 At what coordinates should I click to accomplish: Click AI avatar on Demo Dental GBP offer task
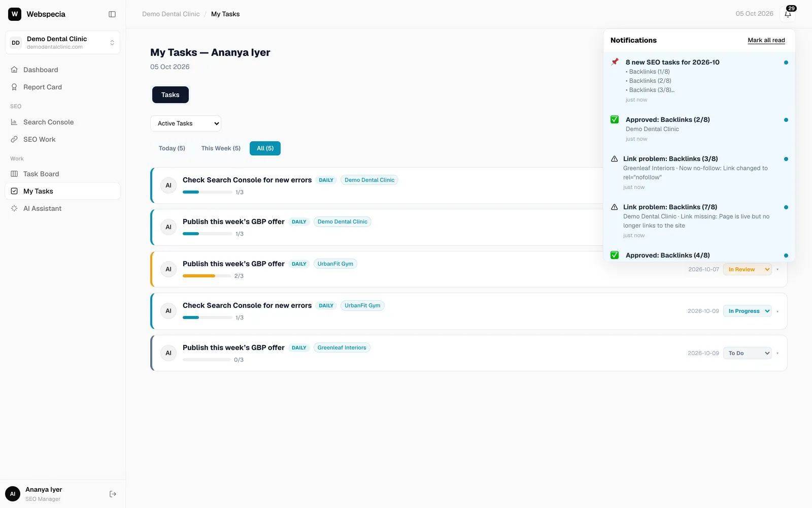point(168,227)
